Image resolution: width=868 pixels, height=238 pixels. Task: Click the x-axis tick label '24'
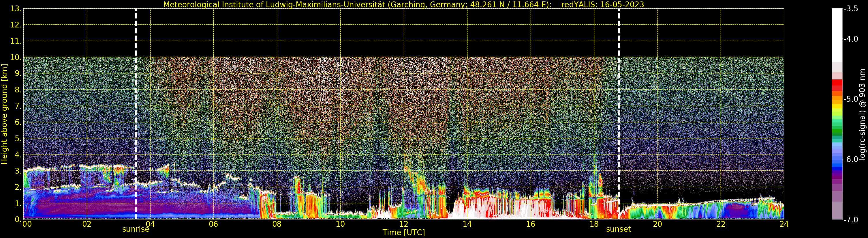click(784, 224)
